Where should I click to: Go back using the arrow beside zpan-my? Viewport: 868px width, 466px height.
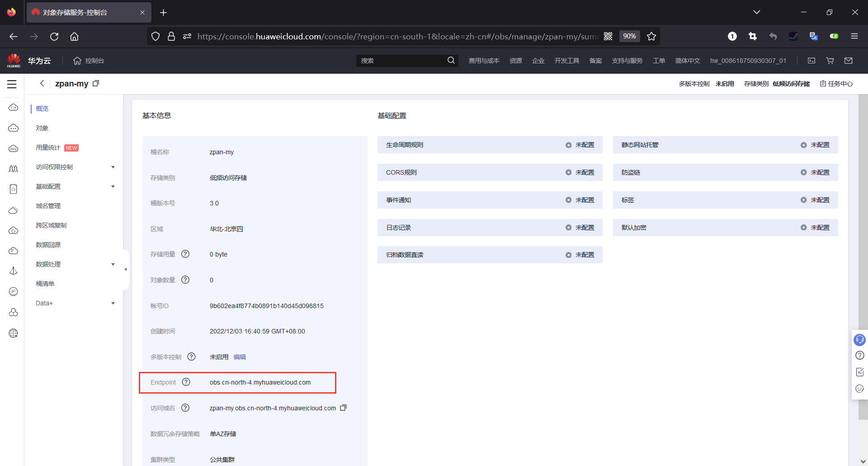(x=42, y=83)
